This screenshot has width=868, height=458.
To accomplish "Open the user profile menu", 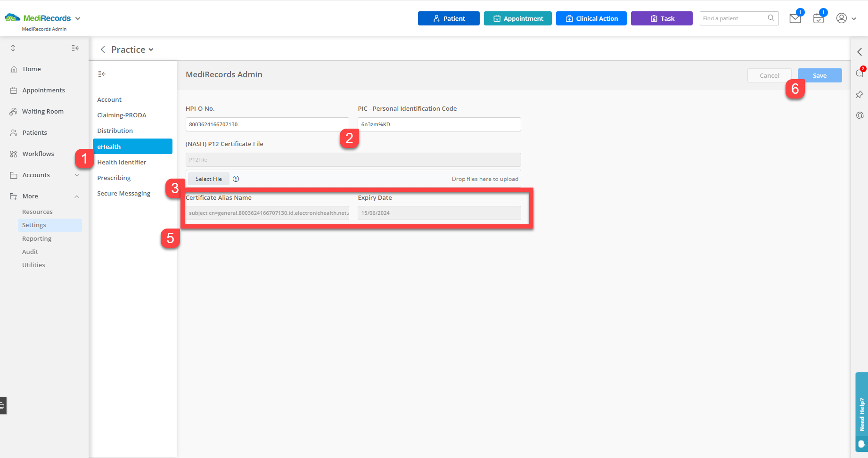I will [x=846, y=18].
